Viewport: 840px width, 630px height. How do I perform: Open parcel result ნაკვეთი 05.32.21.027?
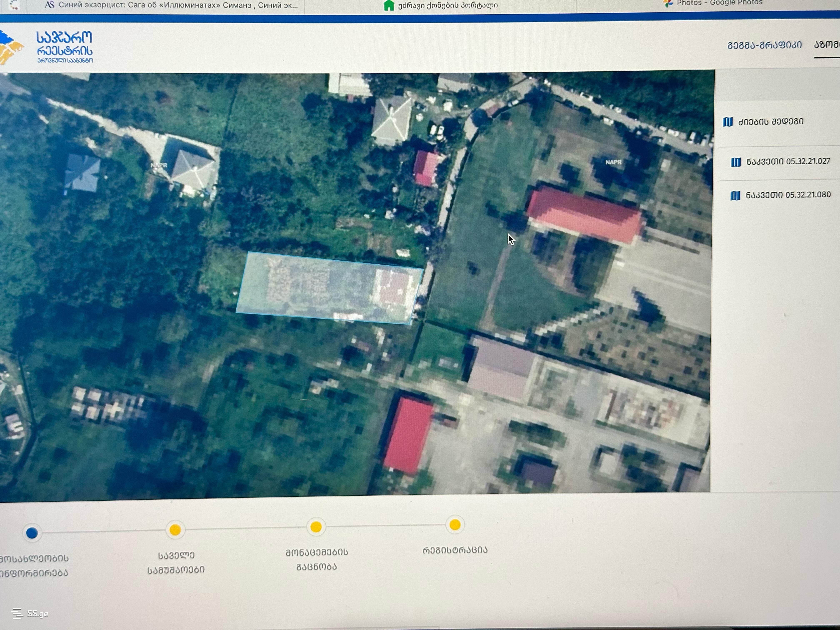pos(788,161)
